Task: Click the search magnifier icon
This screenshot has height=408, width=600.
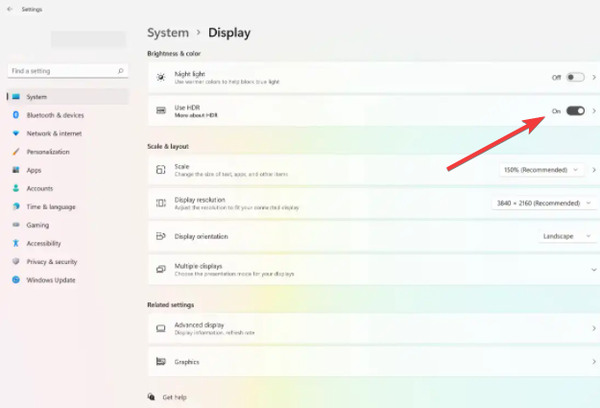Action: coord(121,71)
